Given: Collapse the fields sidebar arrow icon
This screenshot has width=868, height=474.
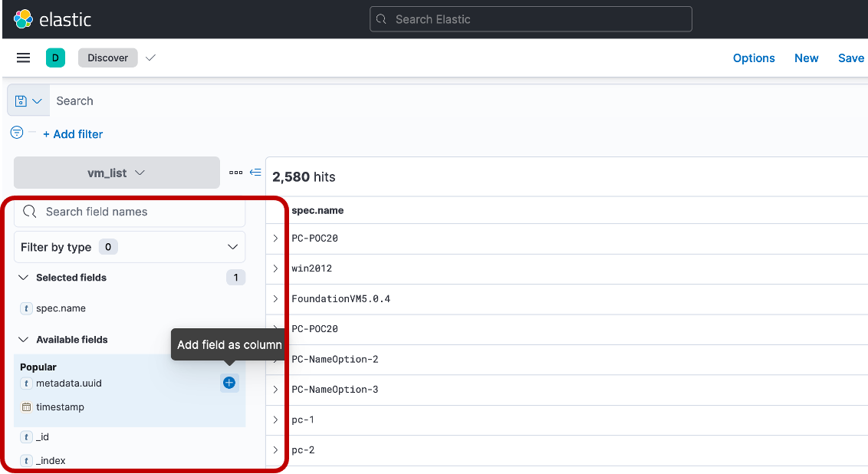Looking at the screenshot, I should 255,173.
